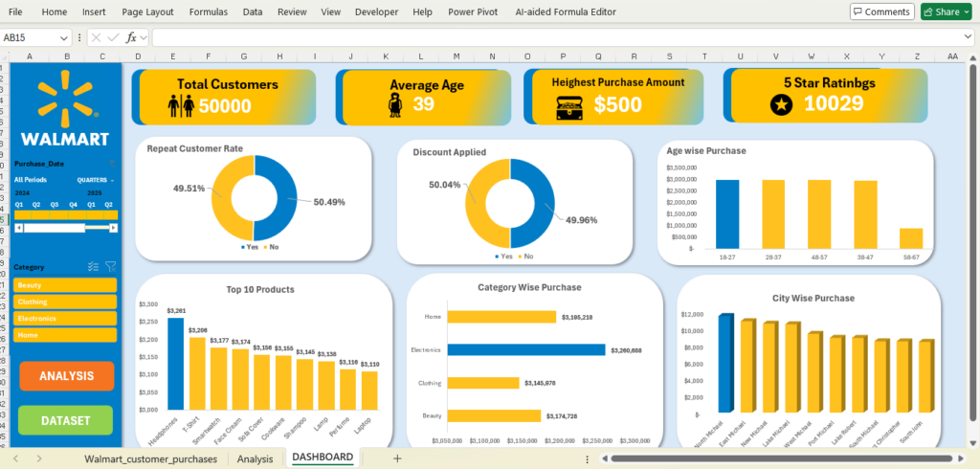Click the add new sheet plus icon

coord(397,458)
